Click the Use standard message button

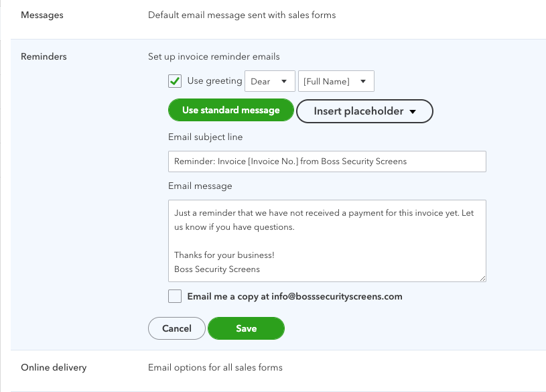coord(230,109)
